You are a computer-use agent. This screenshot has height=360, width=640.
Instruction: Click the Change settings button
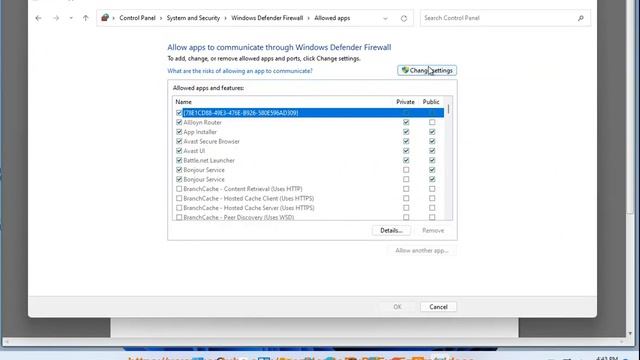point(427,70)
